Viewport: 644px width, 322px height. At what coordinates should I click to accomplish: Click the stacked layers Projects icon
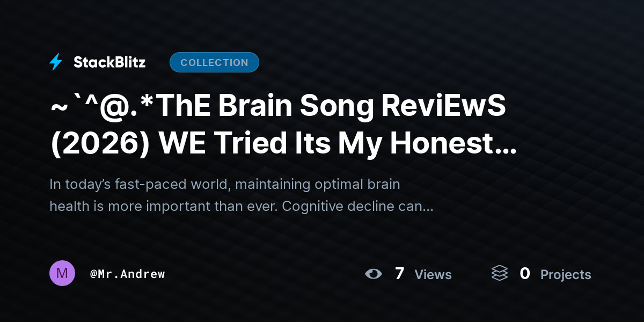pos(499,274)
